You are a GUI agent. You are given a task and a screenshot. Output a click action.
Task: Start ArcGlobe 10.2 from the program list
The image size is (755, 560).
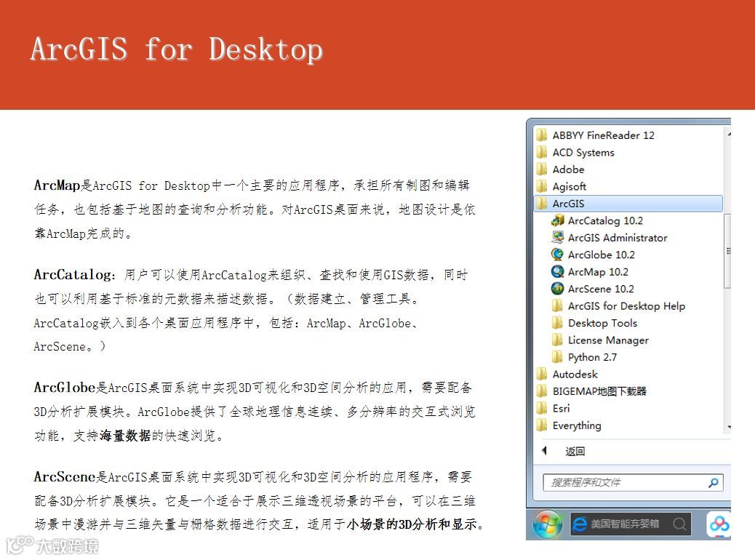(x=593, y=255)
